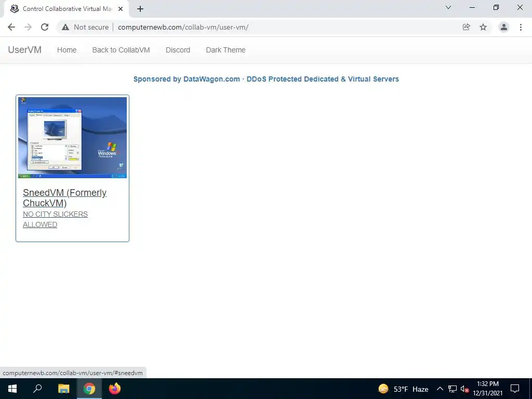Open the SneedVM Windows XP thumbnail
This screenshot has width=532, height=399.
coord(73,137)
